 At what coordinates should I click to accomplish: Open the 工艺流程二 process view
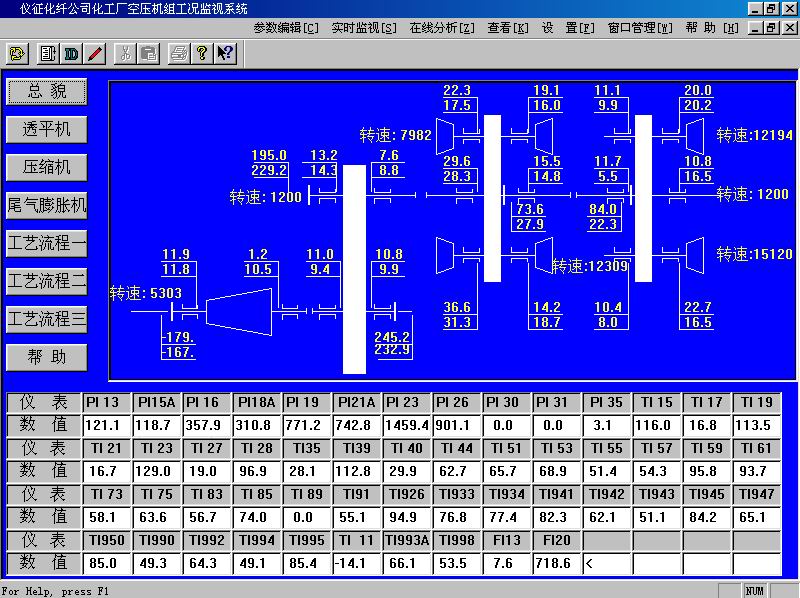(46, 281)
